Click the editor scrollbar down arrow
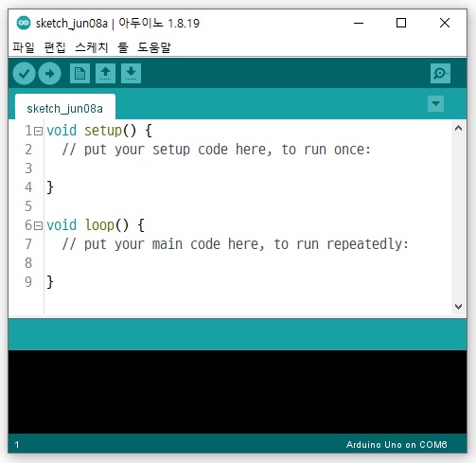476x463 pixels. (x=459, y=307)
